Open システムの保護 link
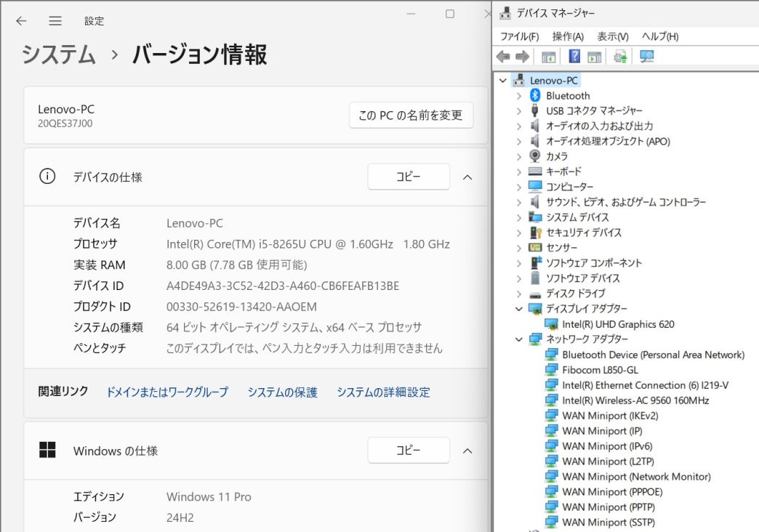 coord(282,392)
